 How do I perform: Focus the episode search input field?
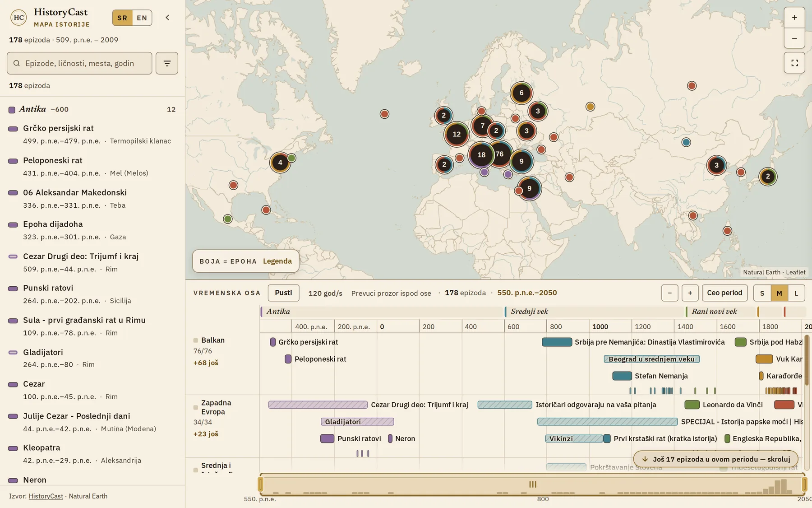click(79, 63)
